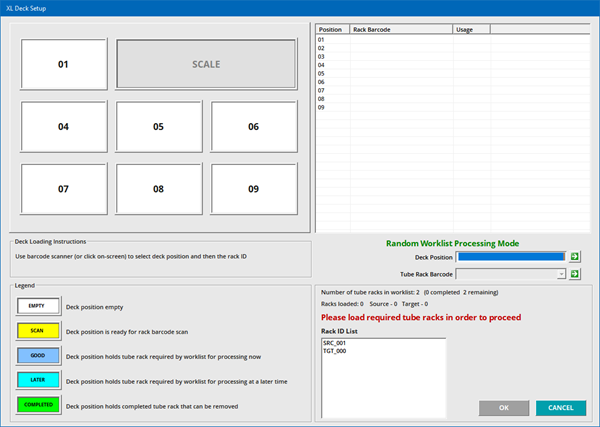Click the red load required tube racks message

421,318
